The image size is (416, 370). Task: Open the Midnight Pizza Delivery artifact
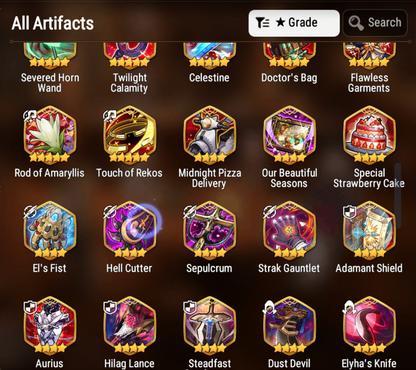pyautogui.click(x=209, y=135)
